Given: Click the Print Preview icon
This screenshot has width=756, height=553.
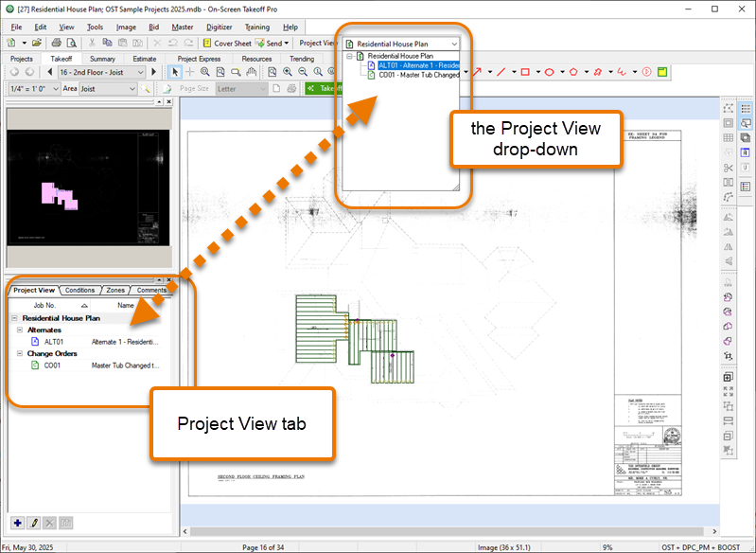Looking at the screenshot, I should coord(71,43).
